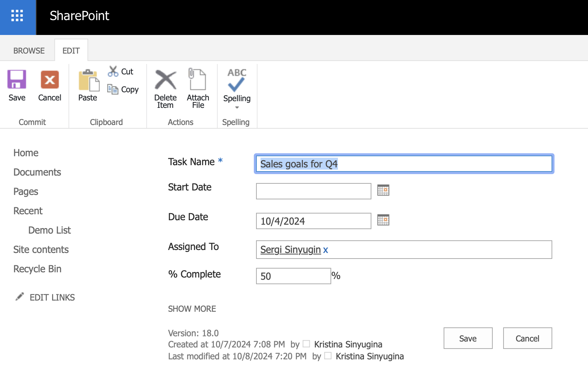This screenshot has height=372, width=588.
Task: Open the SharePoint app launcher grid
Action: click(x=17, y=16)
